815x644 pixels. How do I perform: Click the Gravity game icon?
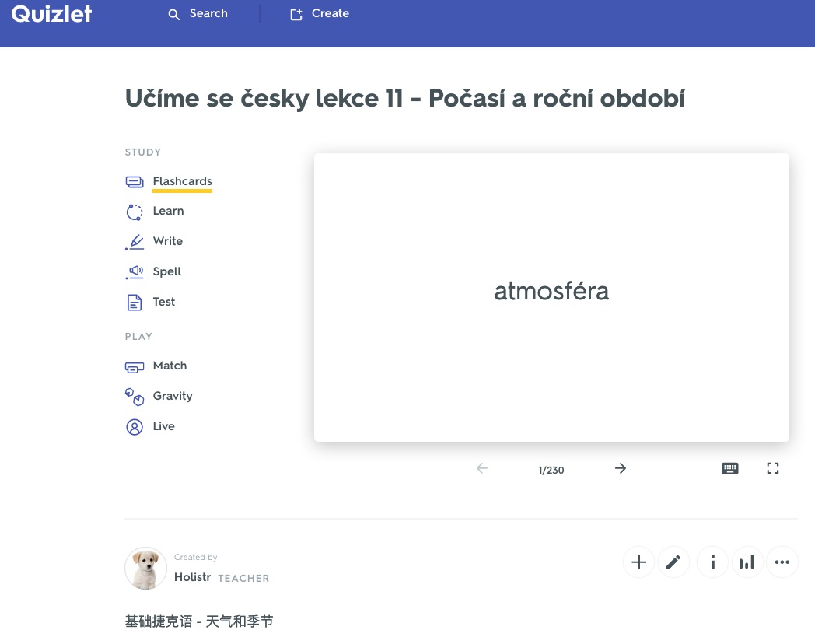click(x=135, y=397)
